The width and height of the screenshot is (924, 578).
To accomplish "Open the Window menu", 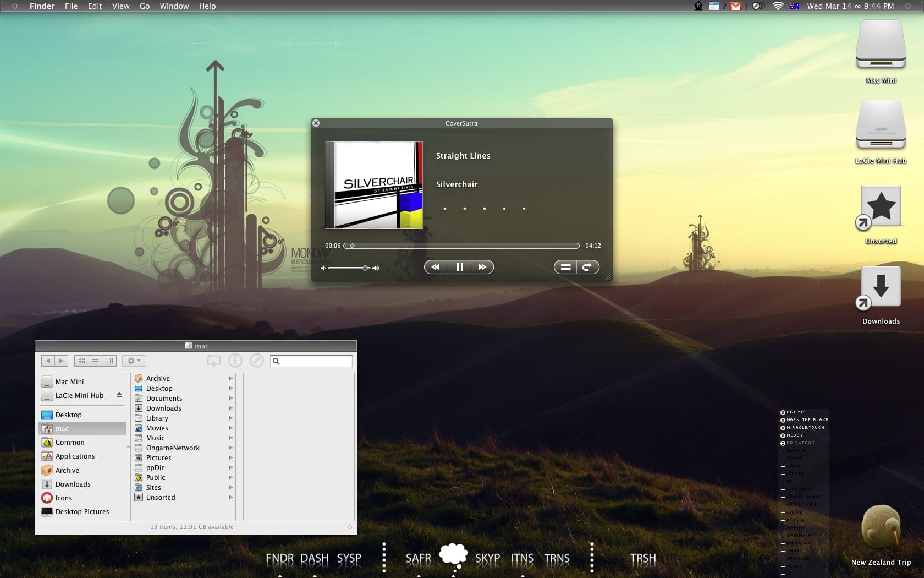I will tap(174, 6).
